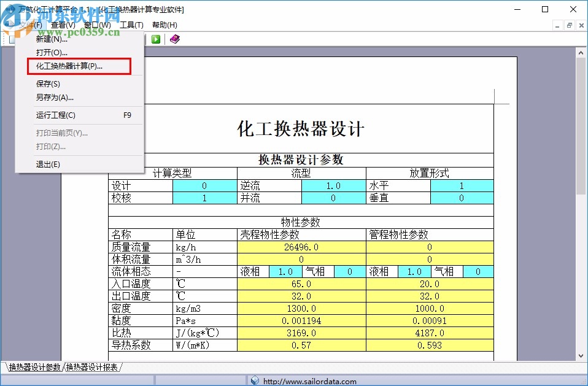Click the 管程物性参数 column header

(x=430, y=235)
